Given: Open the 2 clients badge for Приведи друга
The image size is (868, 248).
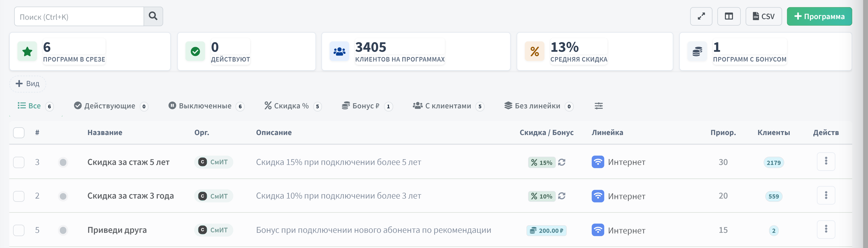Looking at the screenshot, I should point(774,231).
